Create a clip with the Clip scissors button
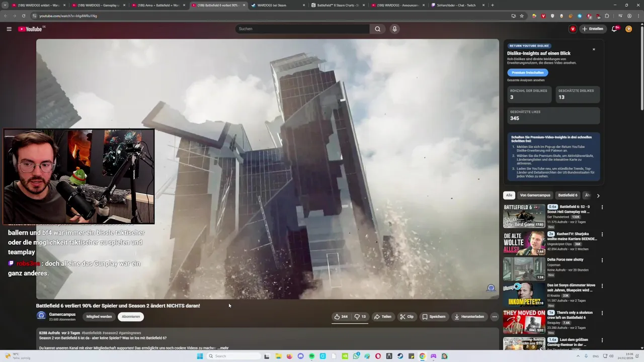Viewport: 644px width, 362px height. point(407,317)
